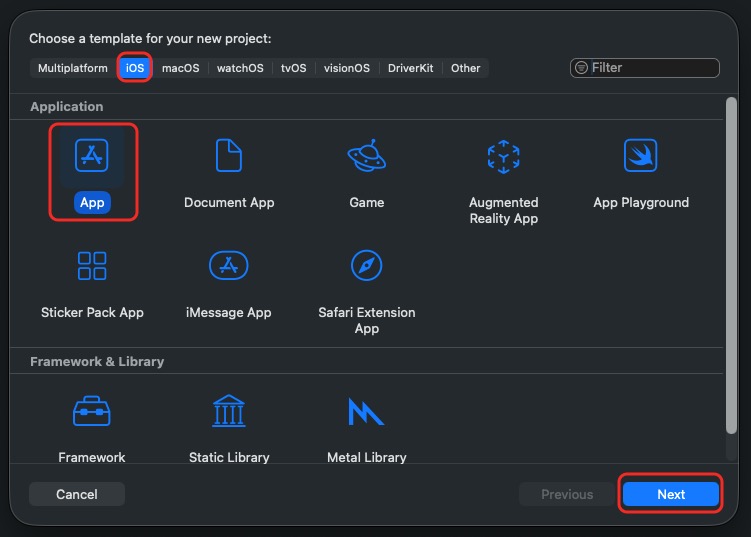Screen dimensions: 751x537
Task: Pick the Augmented Reality App icon
Action: (x=503, y=156)
